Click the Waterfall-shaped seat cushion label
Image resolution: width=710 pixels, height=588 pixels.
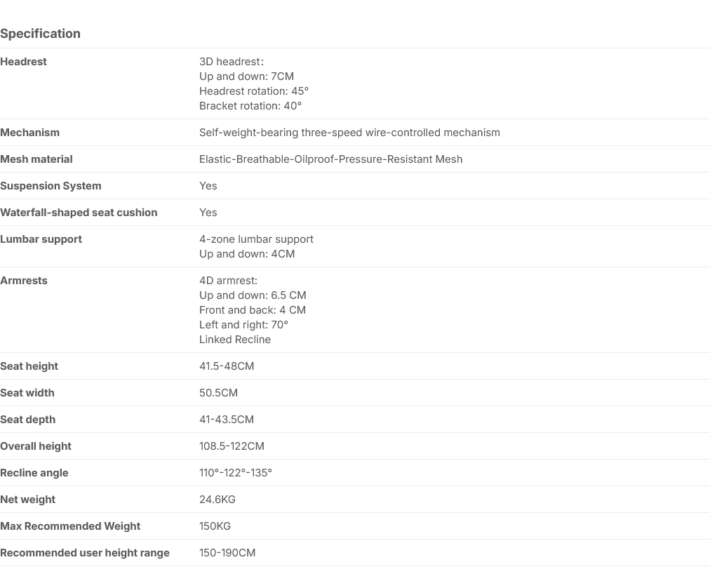pos(79,213)
